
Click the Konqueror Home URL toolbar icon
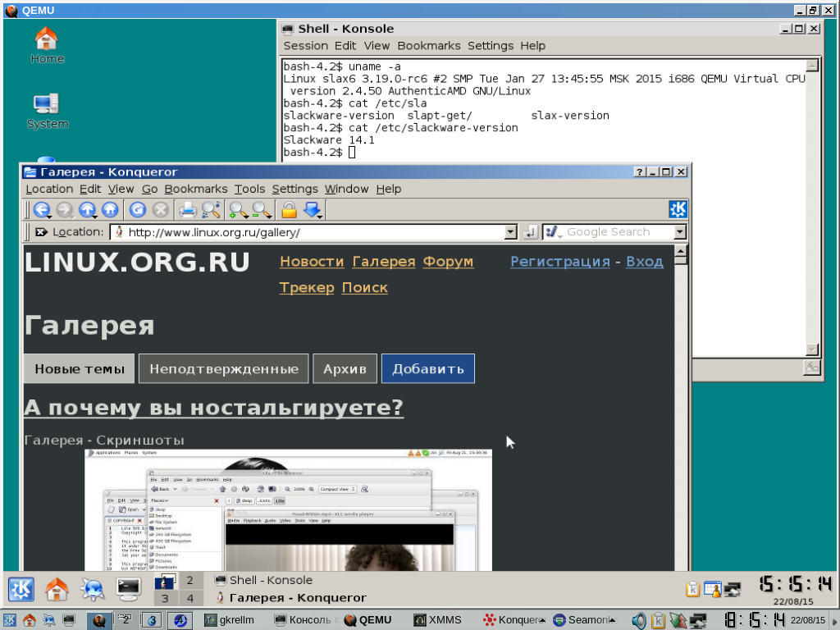(x=111, y=210)
